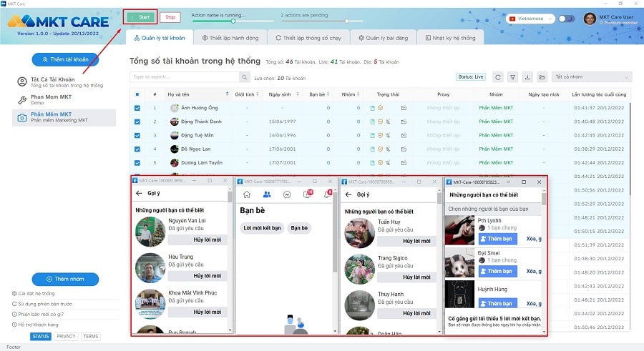Toggle the switch beside Vietnamese language selector
The width and height of the screenshot is (644, 351).
[566, 19]
